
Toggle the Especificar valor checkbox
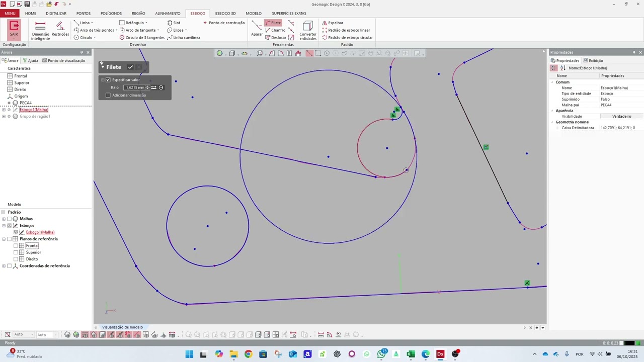[108, 80]
